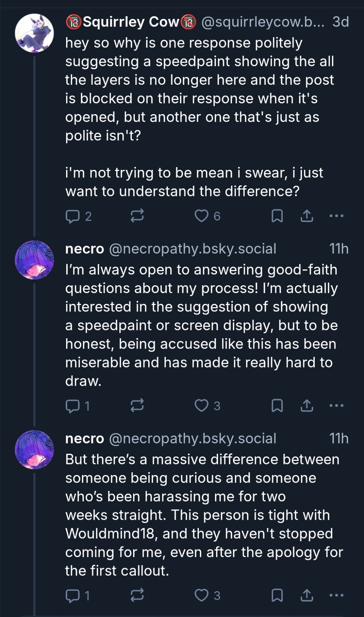Open more options on necro's first reply
The image size is (364, 617).
[336, 406]
